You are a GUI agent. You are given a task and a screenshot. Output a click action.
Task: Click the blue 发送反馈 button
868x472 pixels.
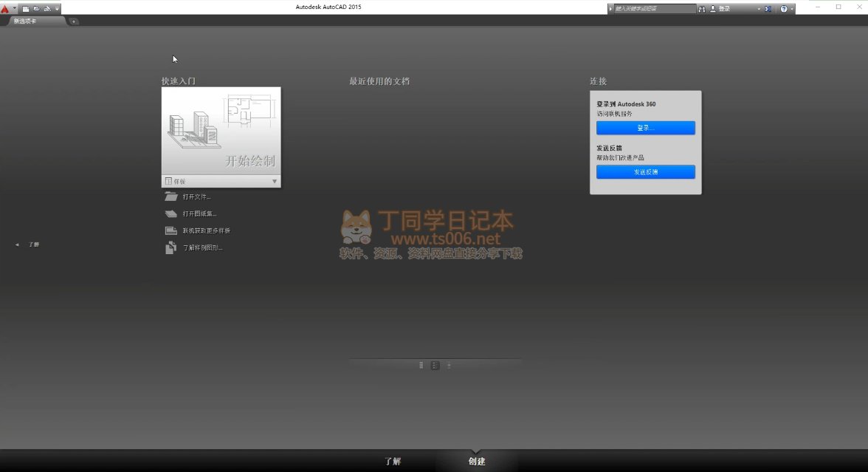point(645,171)
